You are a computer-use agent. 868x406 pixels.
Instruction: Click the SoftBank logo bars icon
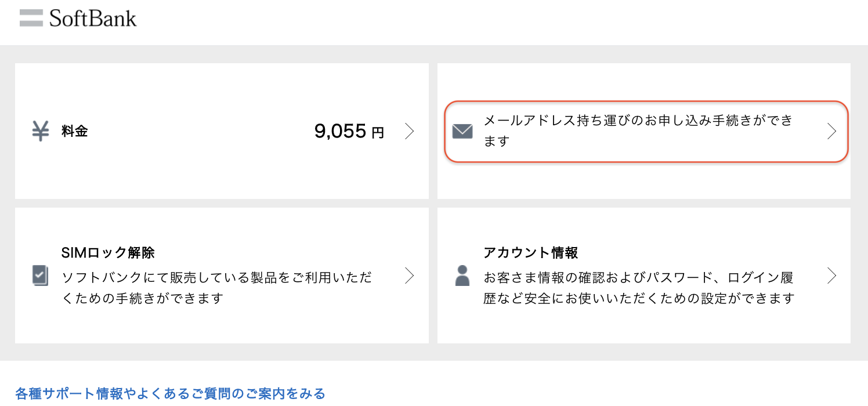(30, 18)
